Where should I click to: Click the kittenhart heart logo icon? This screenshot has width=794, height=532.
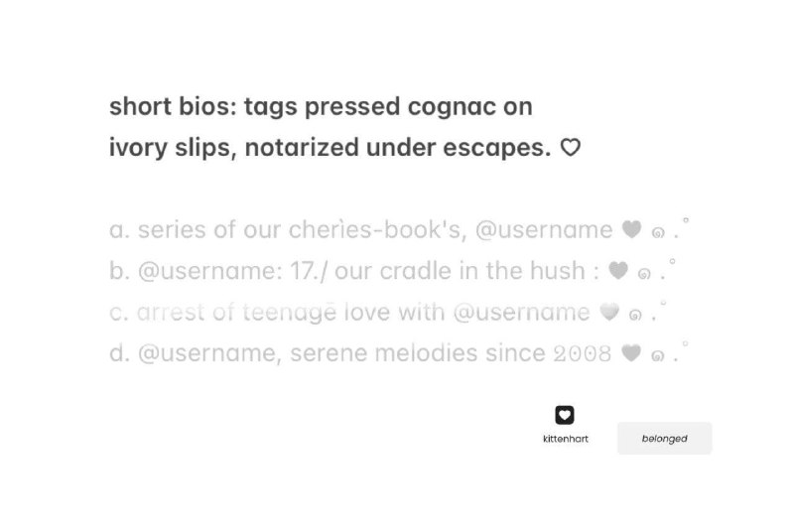click(x=565, y=415)
